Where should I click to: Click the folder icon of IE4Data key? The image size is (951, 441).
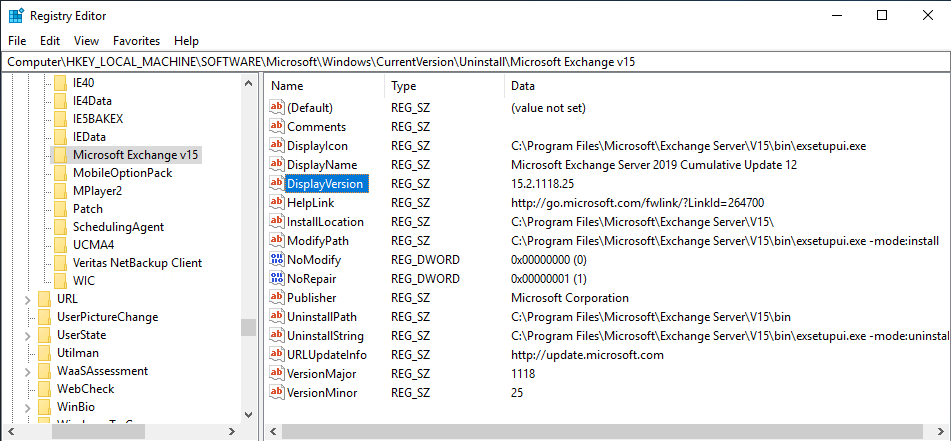pos(59,101)
